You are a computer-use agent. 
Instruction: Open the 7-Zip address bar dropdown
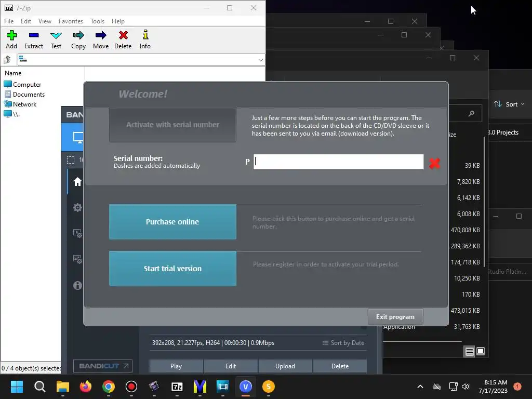(x=260, y=60)
